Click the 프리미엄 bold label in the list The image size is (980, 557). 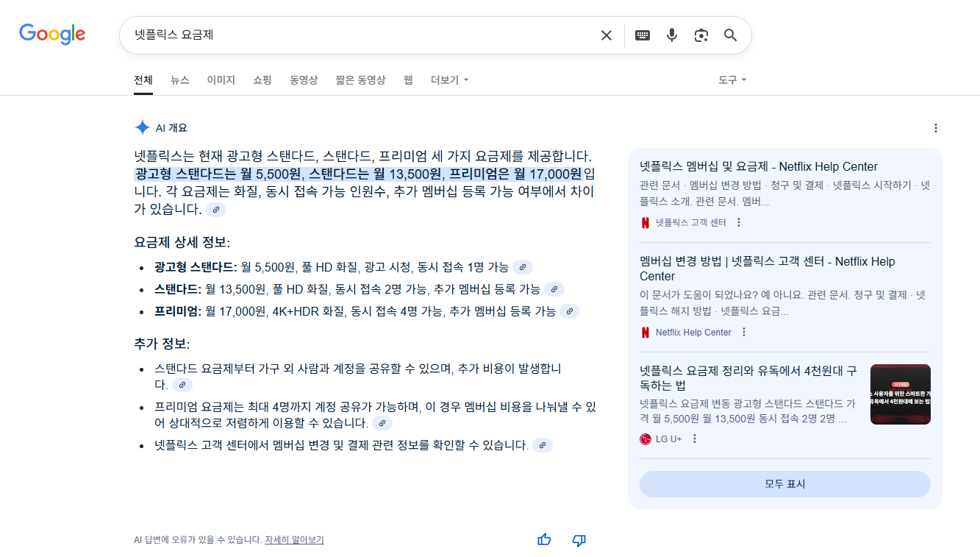tap(178, 311)
